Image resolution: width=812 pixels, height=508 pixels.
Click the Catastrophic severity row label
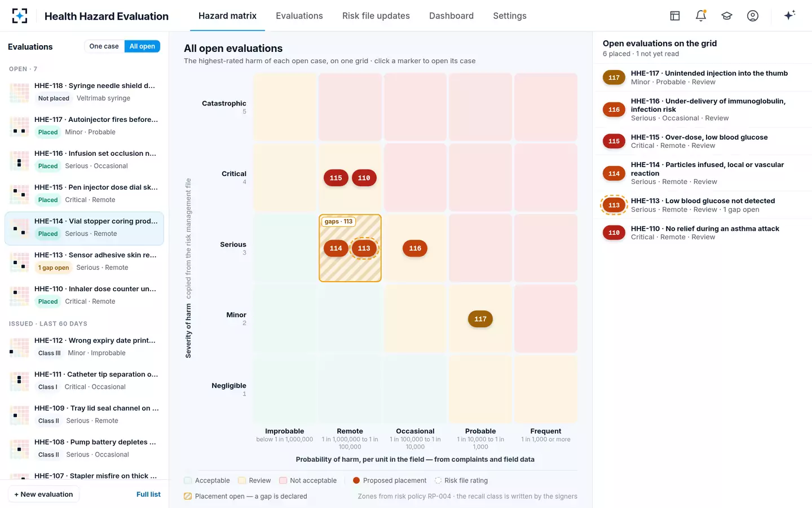coord(224,103)
